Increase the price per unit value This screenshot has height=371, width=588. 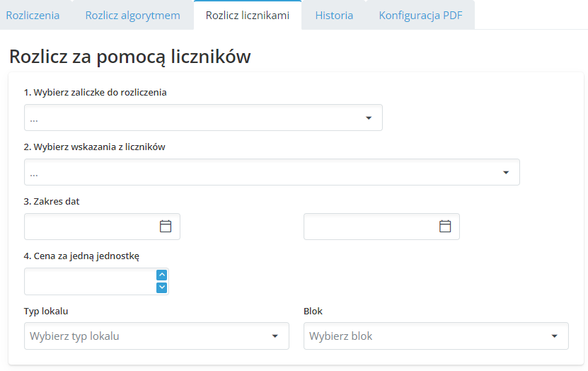[161, 275]
